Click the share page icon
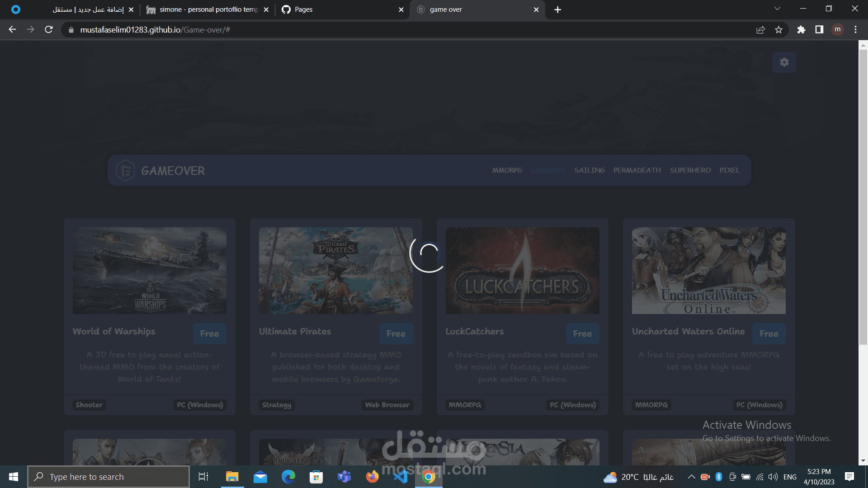The width and height of the screenshot is (868, 488). tap(760, 30)
